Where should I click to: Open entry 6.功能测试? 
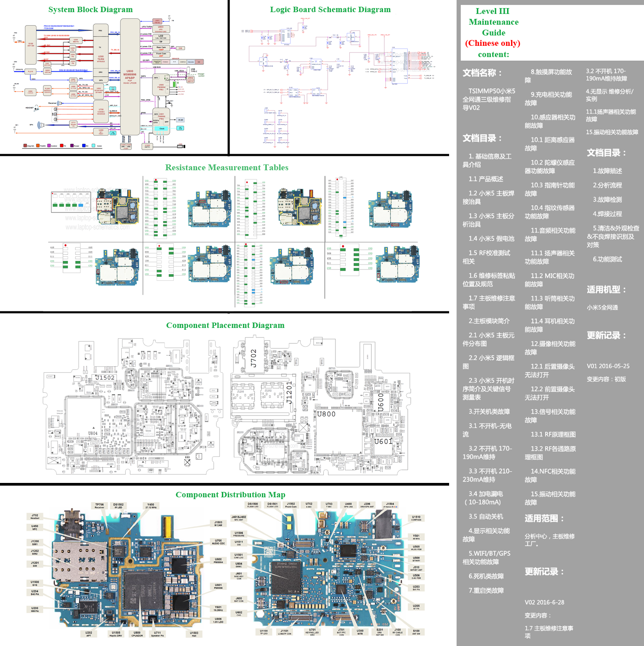point(607,259)
